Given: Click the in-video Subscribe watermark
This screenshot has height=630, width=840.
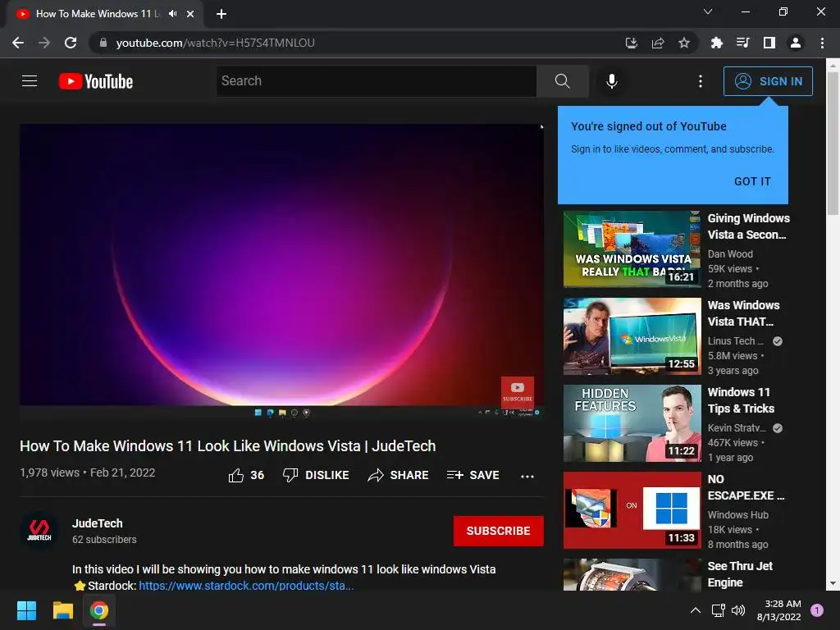Looking at the screenshot, I should [517, 393].
